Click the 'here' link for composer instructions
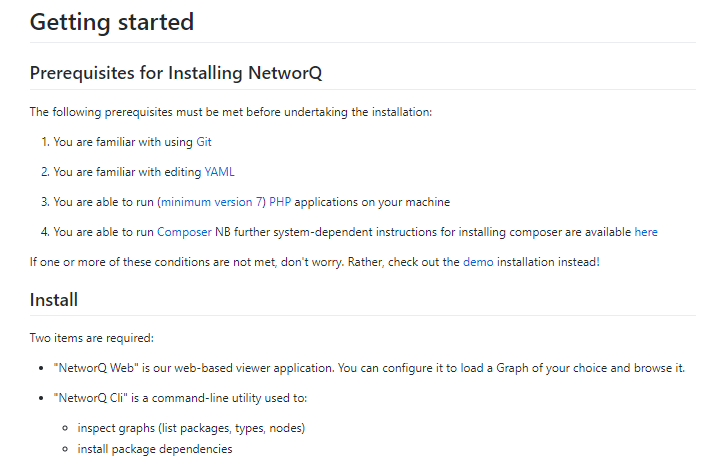 coord(646,232)
